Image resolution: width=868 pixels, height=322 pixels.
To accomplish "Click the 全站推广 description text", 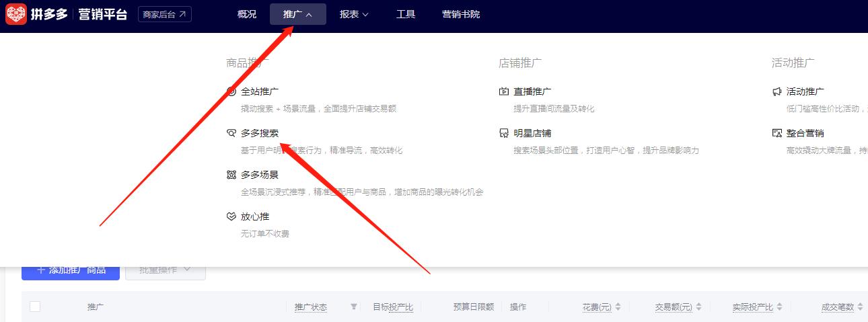I will click(x=318, y=109).
